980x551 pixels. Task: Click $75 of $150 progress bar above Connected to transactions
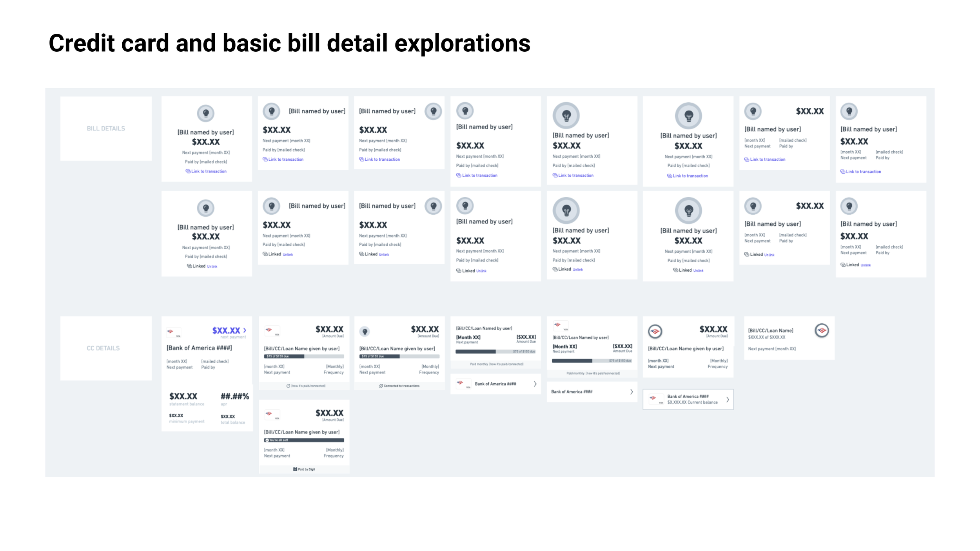coord(399,356)
